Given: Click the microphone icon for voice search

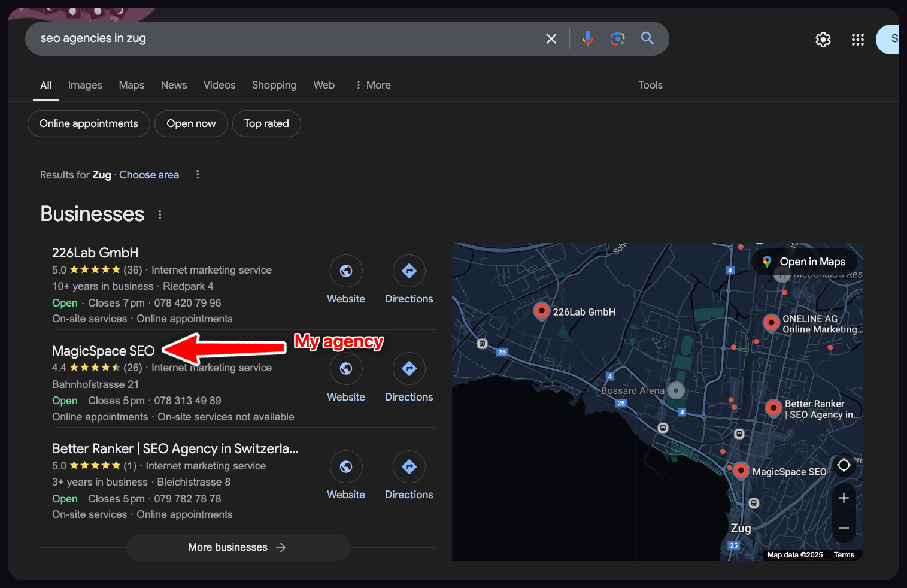Looking at the screenshot, I should 587,38.
